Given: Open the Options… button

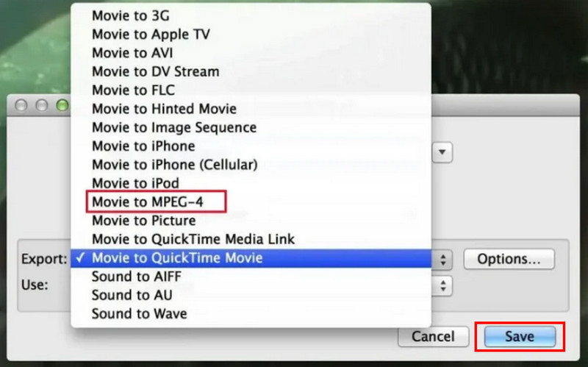Looking at the screenshot, I should click(x=509, y=260).
